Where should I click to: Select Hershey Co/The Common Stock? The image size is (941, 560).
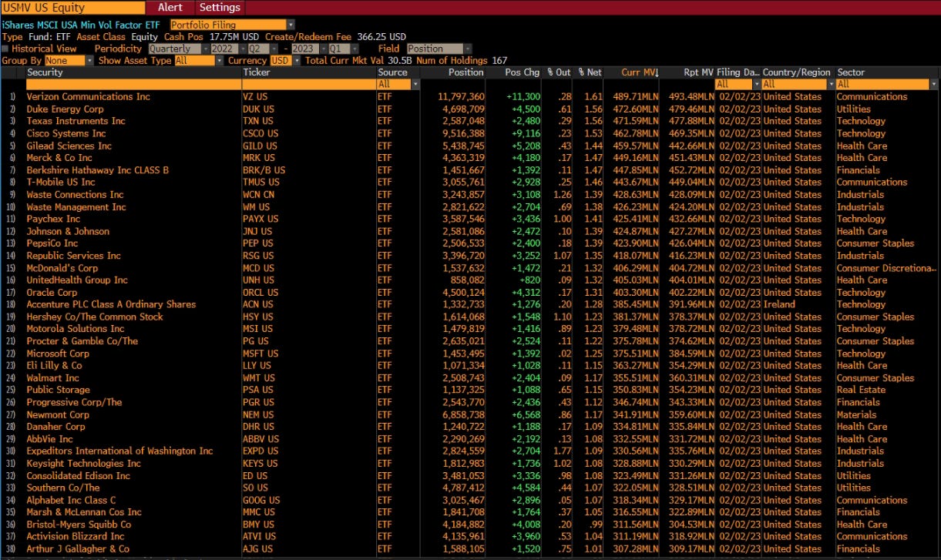point(95,317)
